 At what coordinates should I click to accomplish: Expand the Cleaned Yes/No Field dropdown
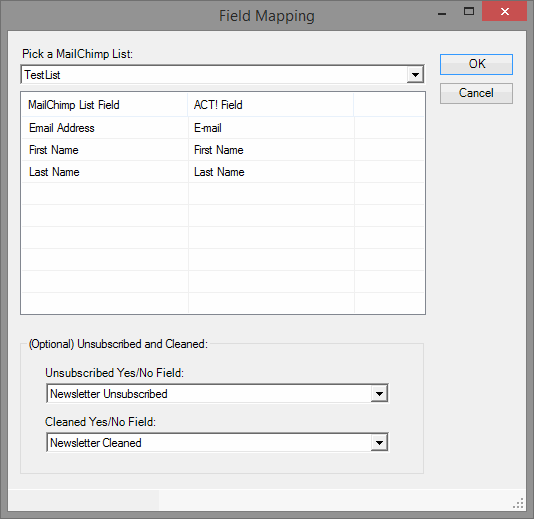(x=379, y=443)
